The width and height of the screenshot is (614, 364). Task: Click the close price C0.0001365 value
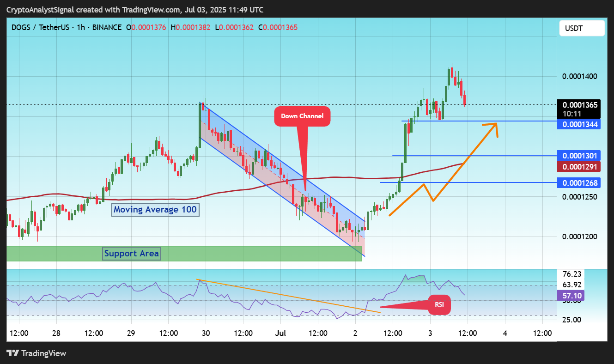point(278,27)
